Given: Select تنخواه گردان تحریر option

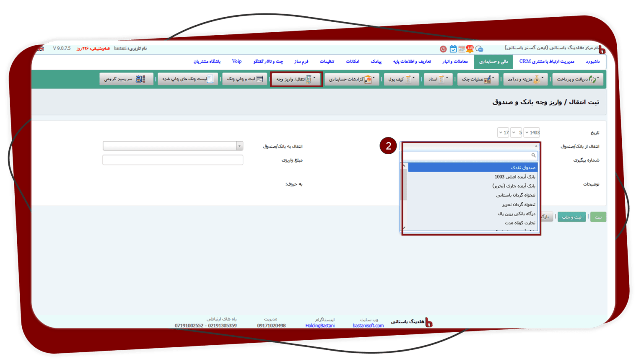Looking at the screenshot, I should [473, 204].
